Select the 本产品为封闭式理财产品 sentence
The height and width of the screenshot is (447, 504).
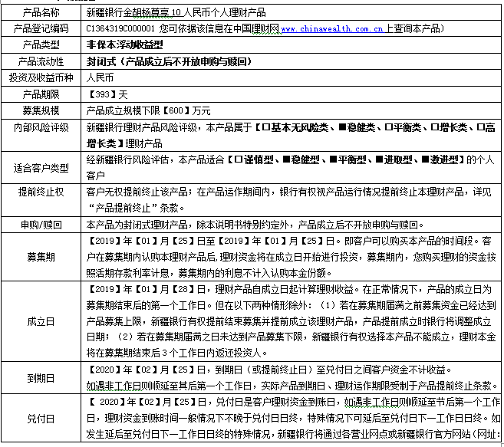pyautogui.click(x=137, y=225)
